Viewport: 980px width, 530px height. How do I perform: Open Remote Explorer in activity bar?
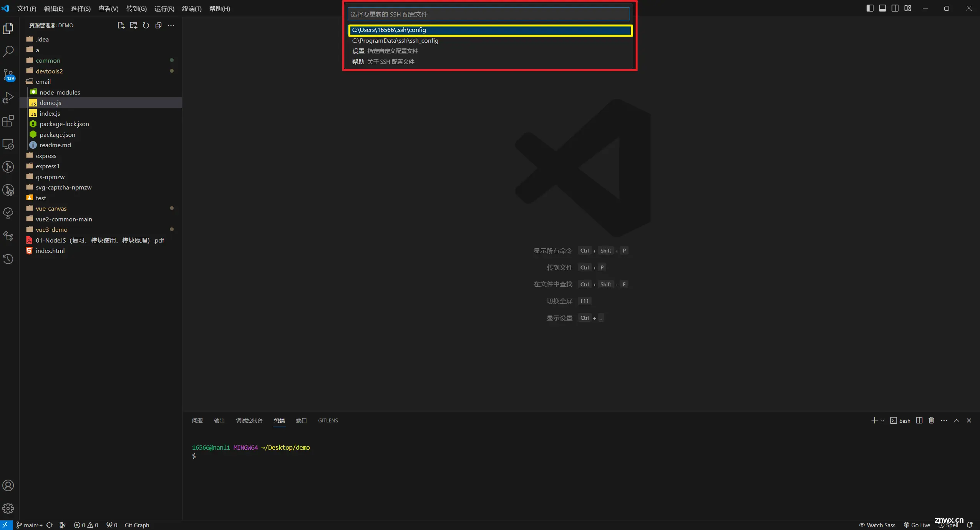pos(8,144)
